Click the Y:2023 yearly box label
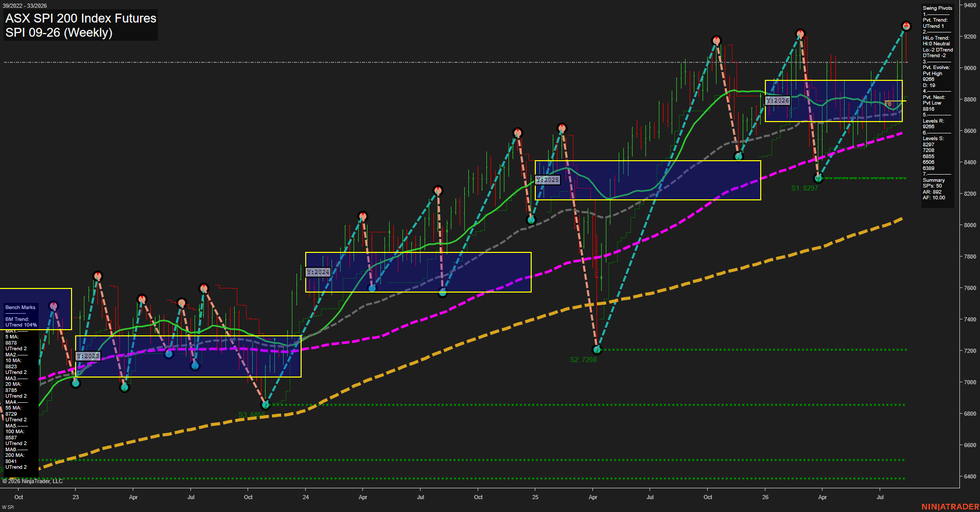Image resolution: width=980 pixels, height=512 pixels. 88,356
